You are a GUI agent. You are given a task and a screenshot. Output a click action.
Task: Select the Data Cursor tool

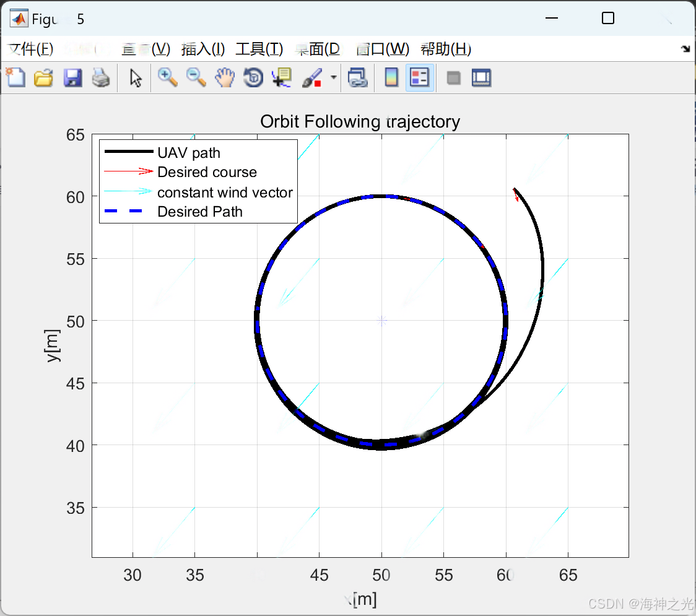click(x=282, y=77)
